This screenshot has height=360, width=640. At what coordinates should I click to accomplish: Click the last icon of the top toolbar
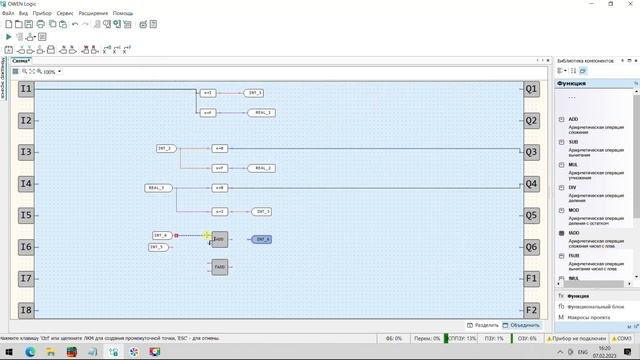click(153, 24)
